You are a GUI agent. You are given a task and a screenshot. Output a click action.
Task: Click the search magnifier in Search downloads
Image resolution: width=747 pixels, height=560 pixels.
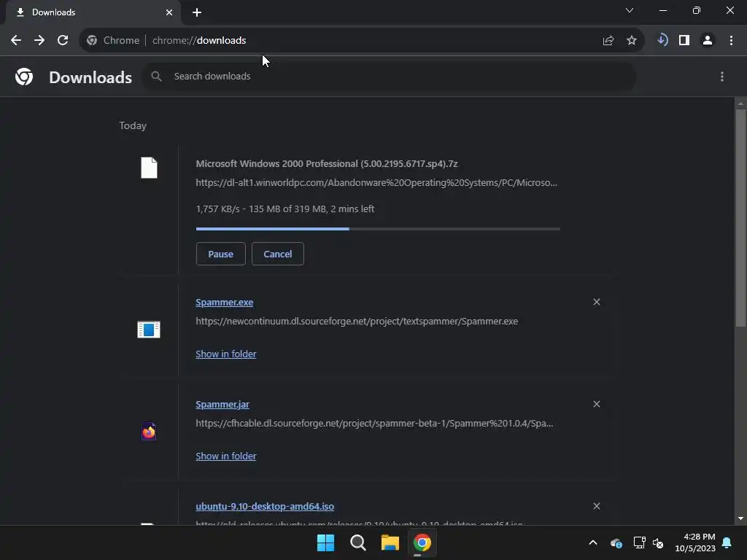[x=156, y=76]
